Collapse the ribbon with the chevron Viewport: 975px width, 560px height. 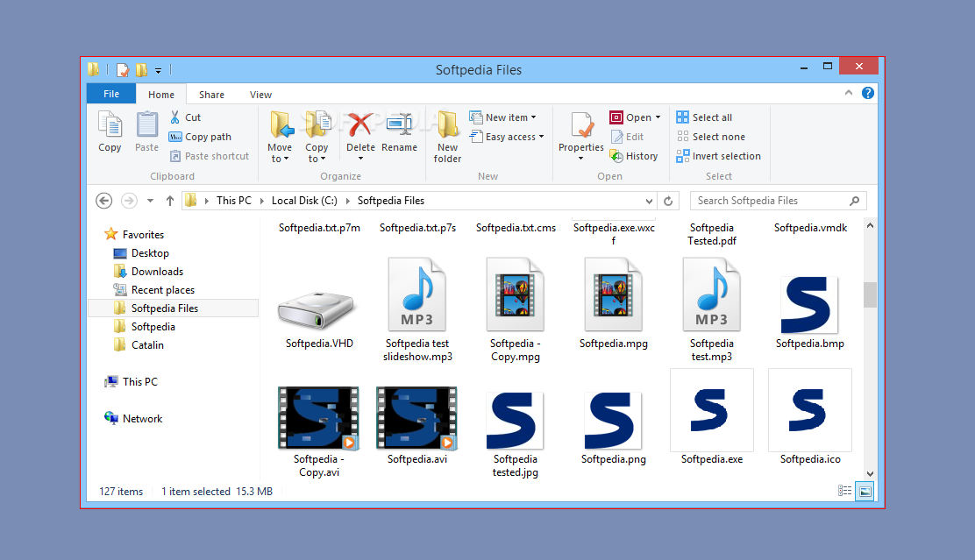849,93
